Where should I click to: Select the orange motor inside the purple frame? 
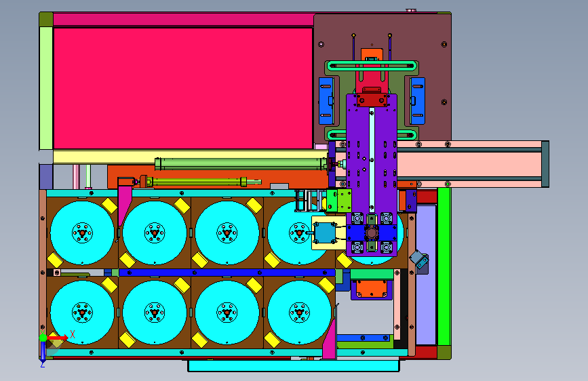[371, 289]
